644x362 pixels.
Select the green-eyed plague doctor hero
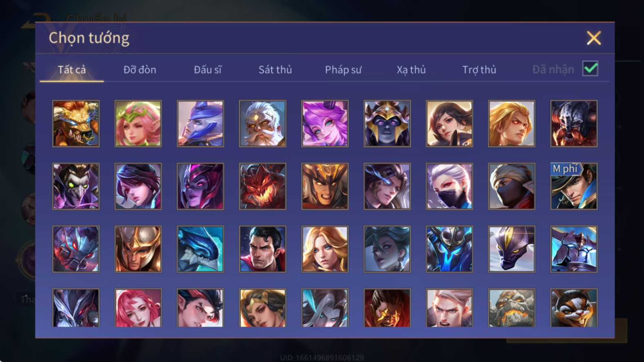76,186
